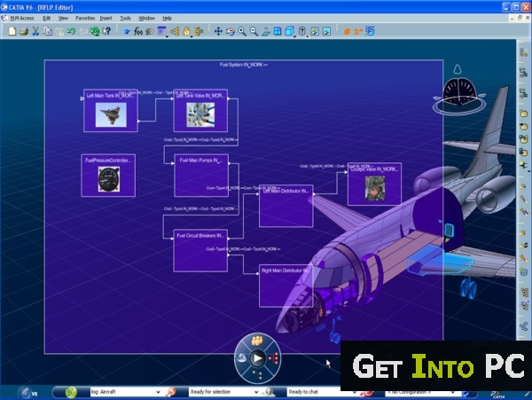Open dropdown arrow beside the blue panel window icon
532x400 pixels.
(x=167, y=35)
